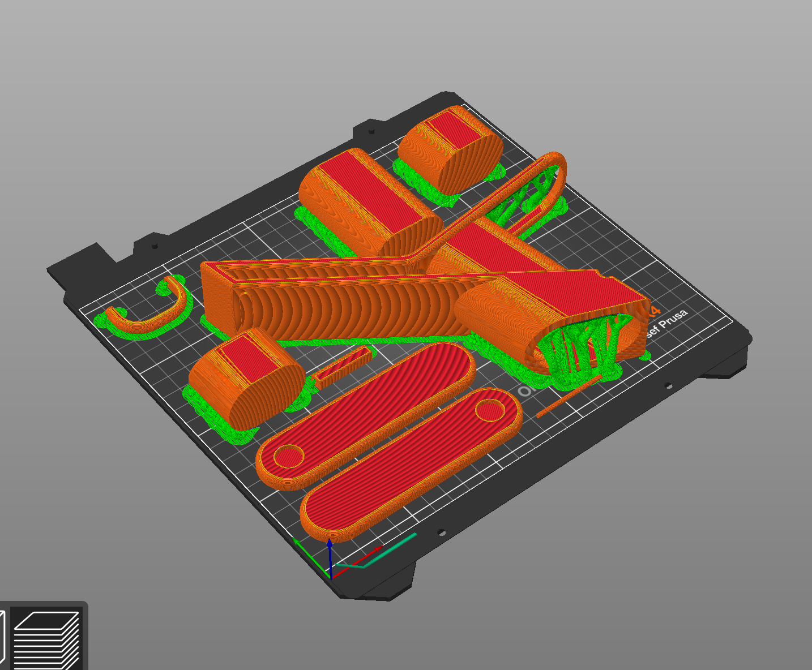Click the thin rod part near the Prusa logo

(569, 396)
